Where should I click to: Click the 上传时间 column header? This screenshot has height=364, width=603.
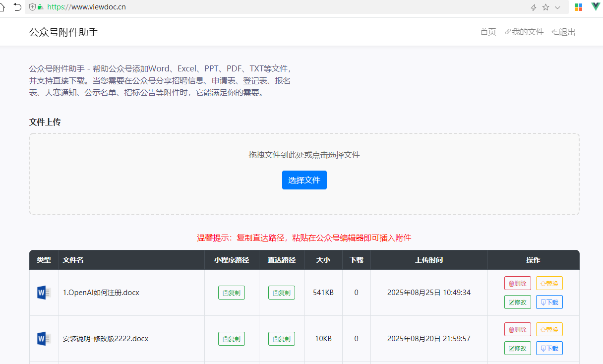click(x=429, y=260)
